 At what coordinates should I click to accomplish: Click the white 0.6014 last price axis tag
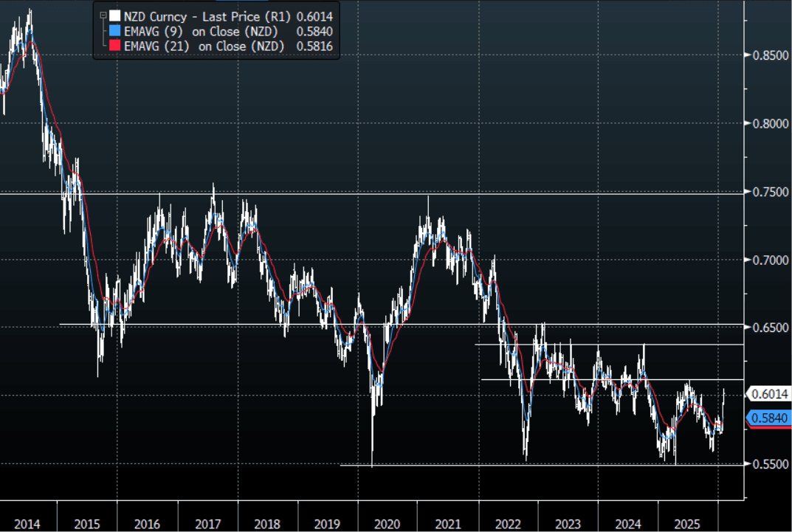coord(769,394)
